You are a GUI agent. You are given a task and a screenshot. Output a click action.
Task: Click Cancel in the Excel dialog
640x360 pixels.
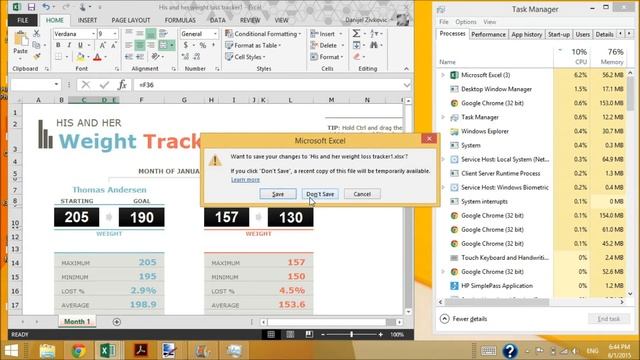click(362, 194)
